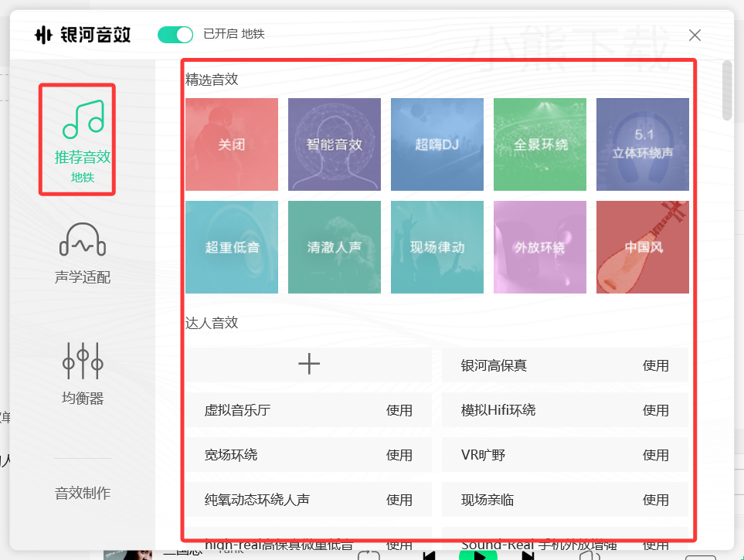
Task: Click the 虚拟音乐厅 effect name
Action: pos(237,410)
